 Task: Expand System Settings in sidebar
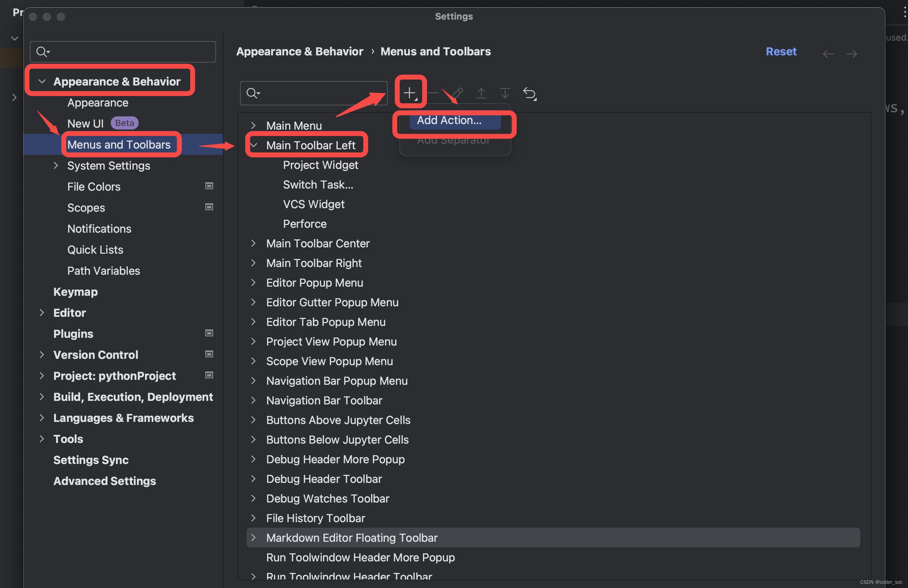56,166
